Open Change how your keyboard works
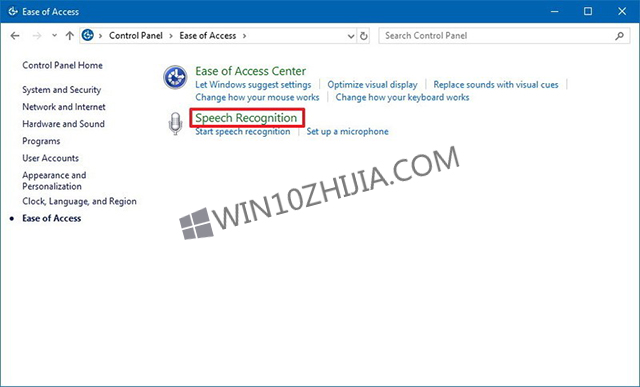The image size is (640, 387). [402, 98]
